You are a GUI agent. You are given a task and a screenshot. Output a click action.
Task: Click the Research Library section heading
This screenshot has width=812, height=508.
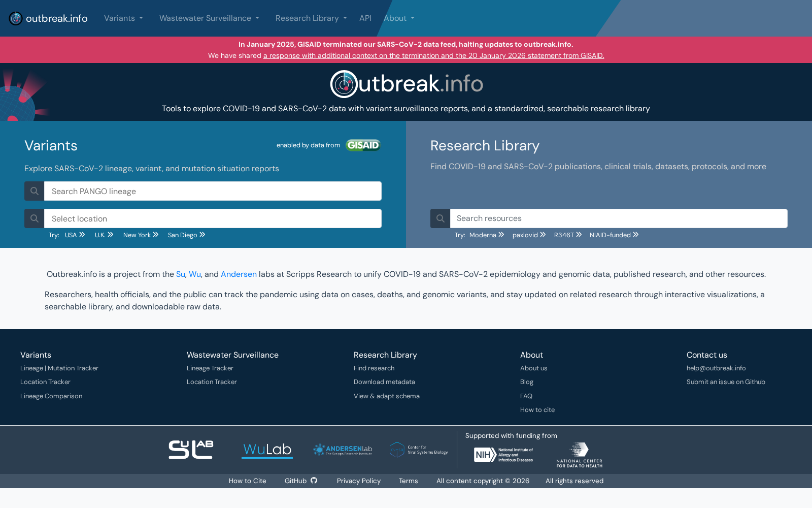point(485,146)
